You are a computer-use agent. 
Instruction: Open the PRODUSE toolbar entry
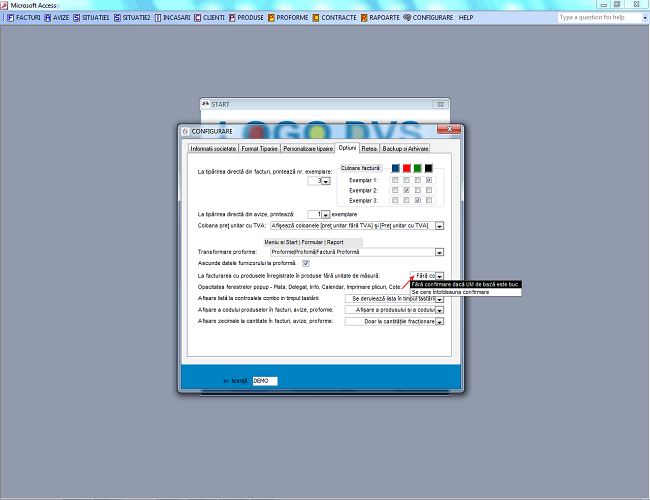coord(246,17)
